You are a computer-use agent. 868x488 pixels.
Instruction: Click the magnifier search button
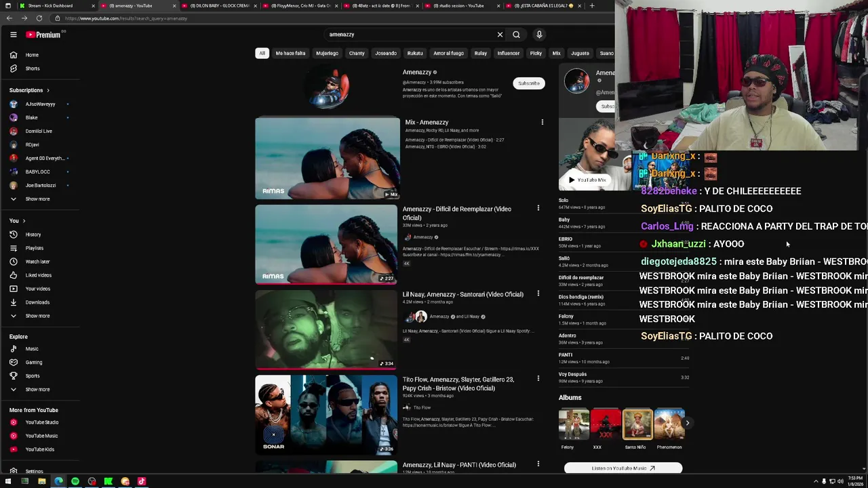516,35
